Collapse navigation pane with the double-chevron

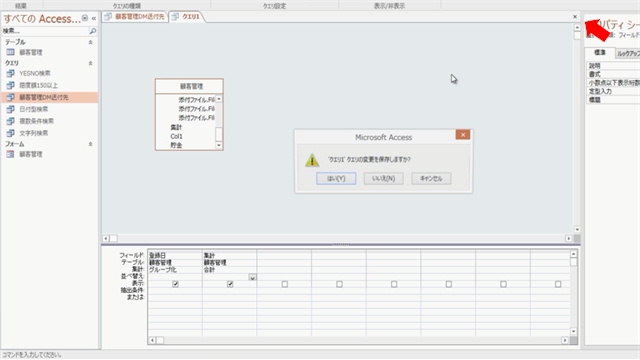pos(94,18)
